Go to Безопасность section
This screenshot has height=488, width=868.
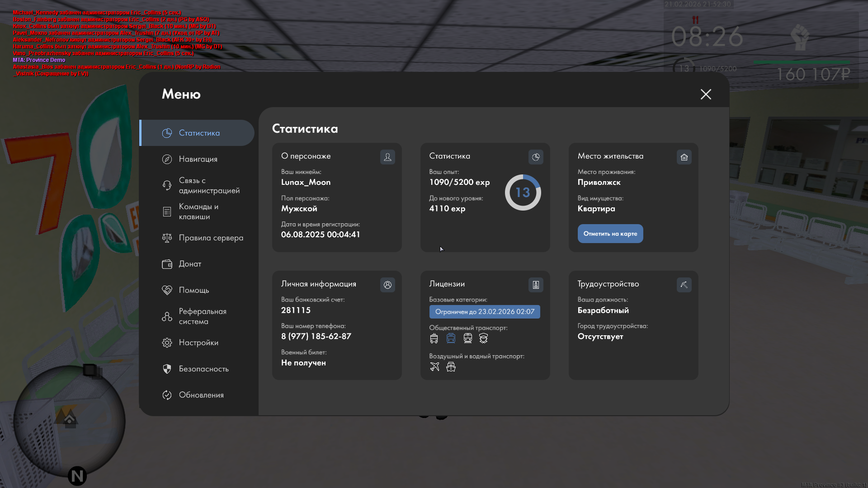203,369
